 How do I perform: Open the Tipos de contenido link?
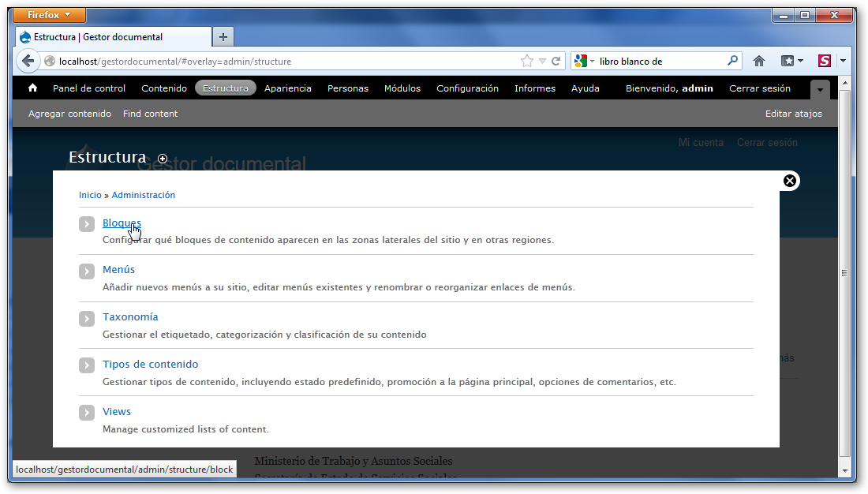coord(150,365)
